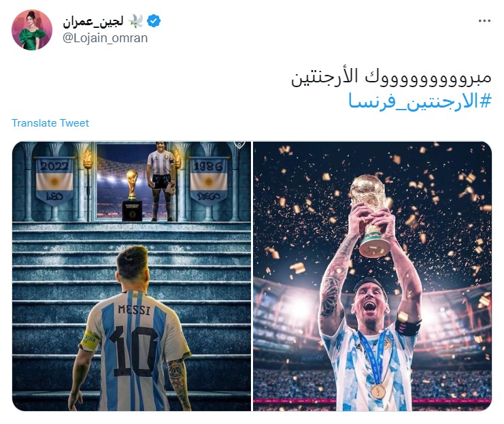Image resolution: width=504 pixels, height=424 pixels.
Task: Click the raised World Cup trophy in right image
Action: 371,215
